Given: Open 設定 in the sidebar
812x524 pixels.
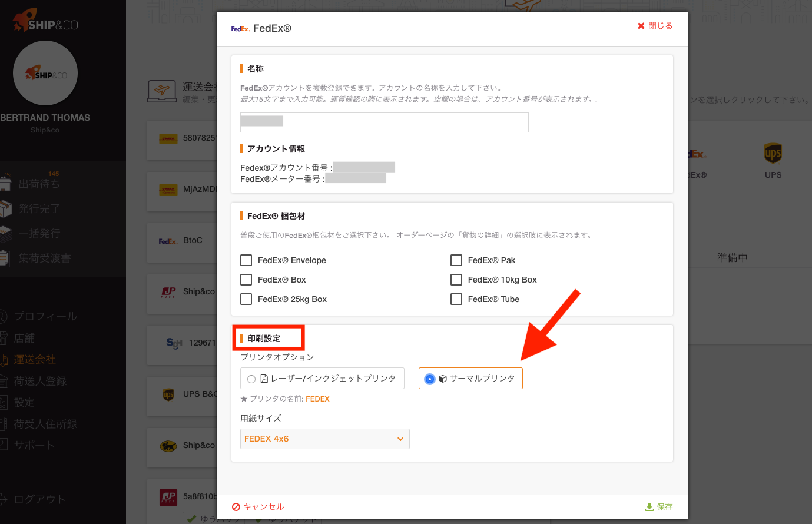Looking at the screenshot, I should tap(24, 402).
